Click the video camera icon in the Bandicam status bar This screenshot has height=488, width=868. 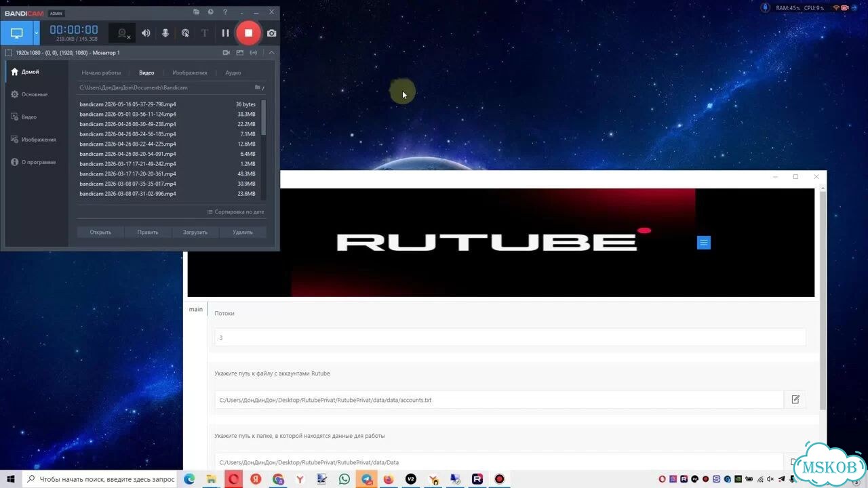point(226,53)
